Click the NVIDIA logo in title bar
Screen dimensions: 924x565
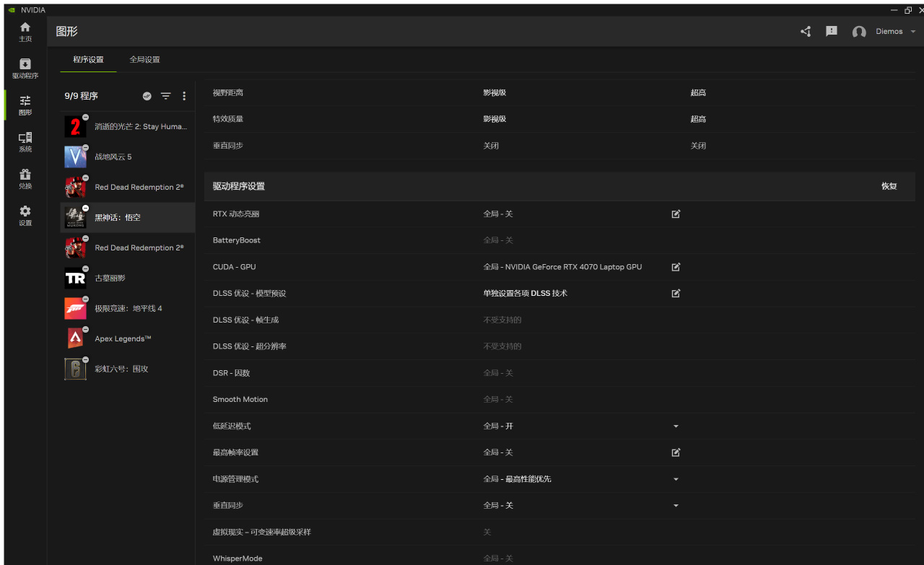[x=11, y=10]
